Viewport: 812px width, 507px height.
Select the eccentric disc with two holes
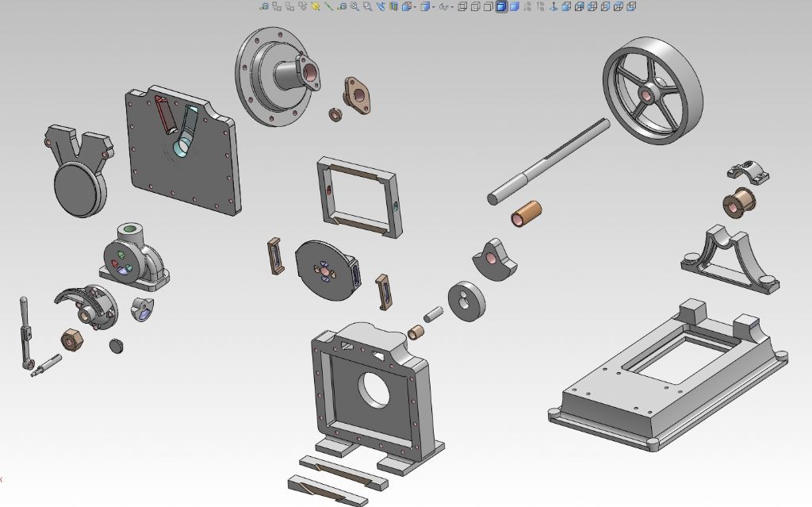[x=466, y=302]
